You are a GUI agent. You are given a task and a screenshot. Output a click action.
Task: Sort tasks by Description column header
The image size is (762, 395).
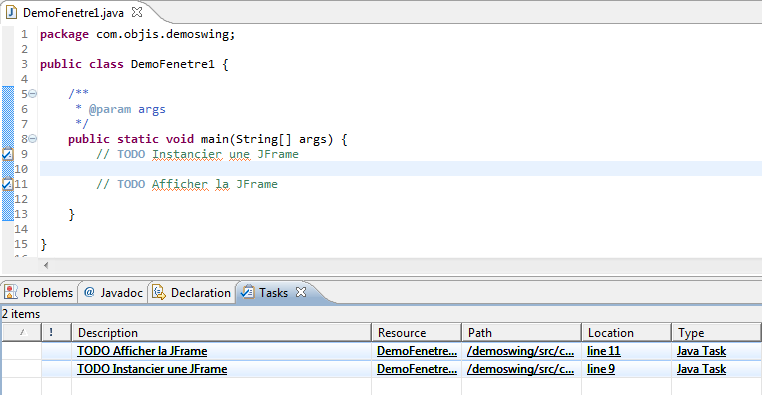click(x=222, y=333)
